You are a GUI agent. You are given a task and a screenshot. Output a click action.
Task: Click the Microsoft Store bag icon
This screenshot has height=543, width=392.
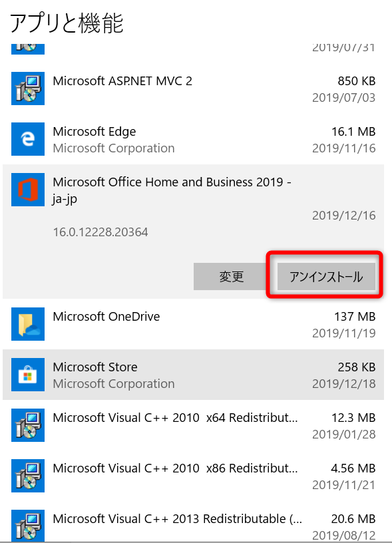pos(28,375)
